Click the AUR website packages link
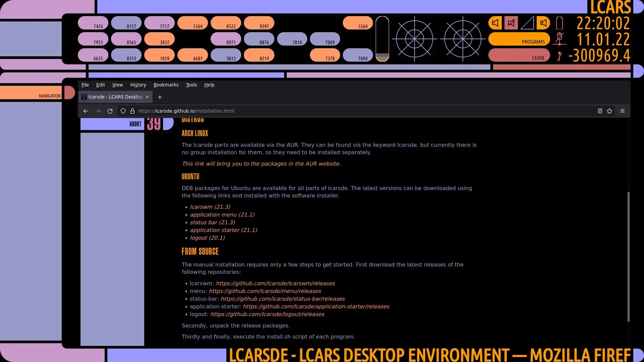The image size is (644, 362). coord(261,164)
